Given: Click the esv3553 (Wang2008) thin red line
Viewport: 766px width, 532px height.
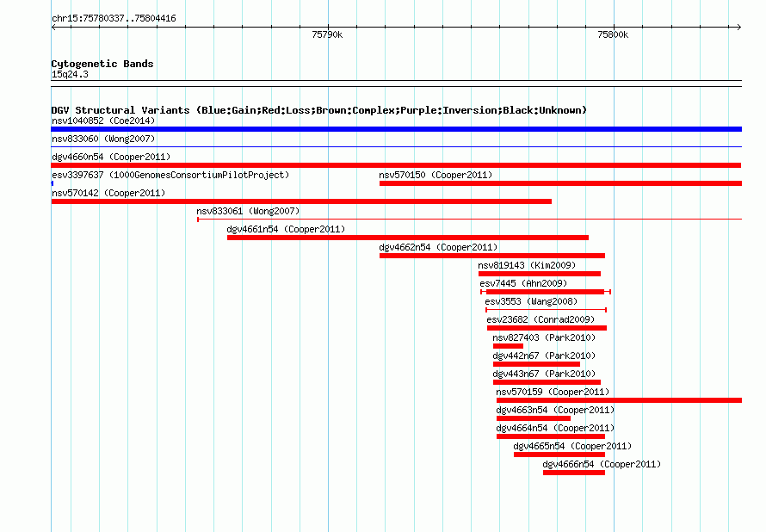Looking at the screenshot, I should point(547,310).
